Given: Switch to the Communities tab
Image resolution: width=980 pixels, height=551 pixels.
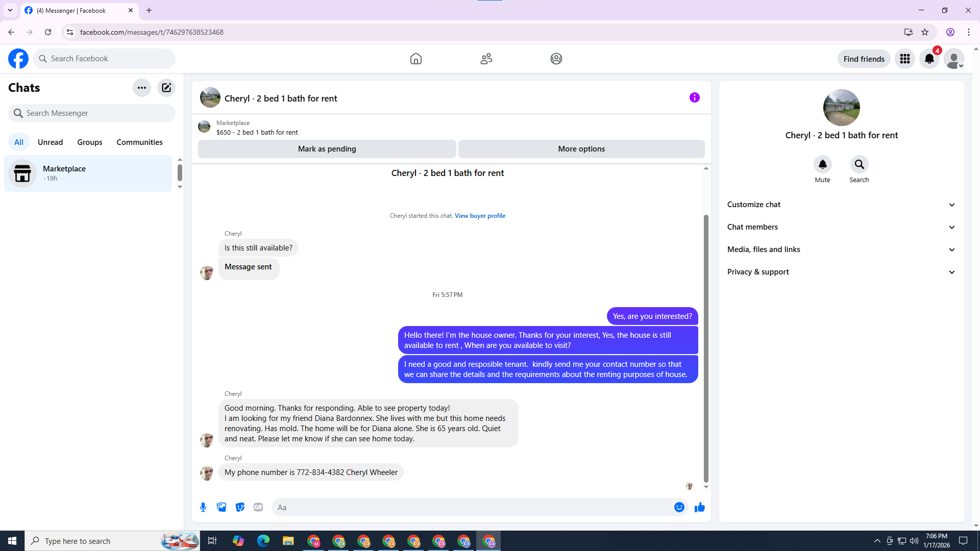Looking at the screenshot, I should point(139,142).
